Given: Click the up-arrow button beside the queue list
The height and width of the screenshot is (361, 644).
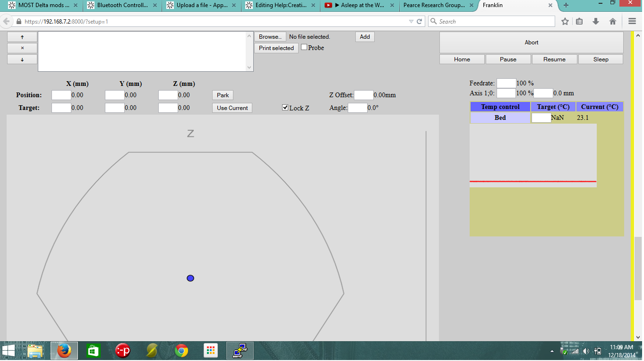Looking at the screenshot, I should [x=22, y=37].
